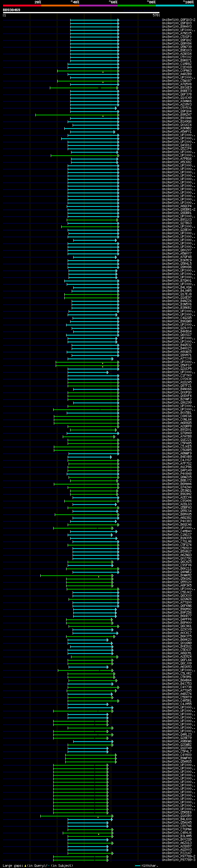Select hit label UniRef100_B0Y2Q9
This screenshot has width=197, height=868.
pos(177,839)
